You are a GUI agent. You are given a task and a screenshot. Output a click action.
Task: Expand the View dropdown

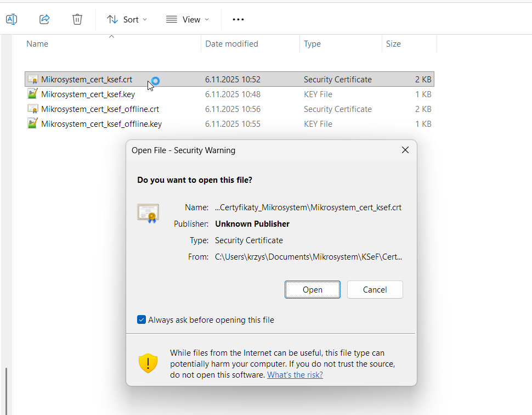coord(188,19)
